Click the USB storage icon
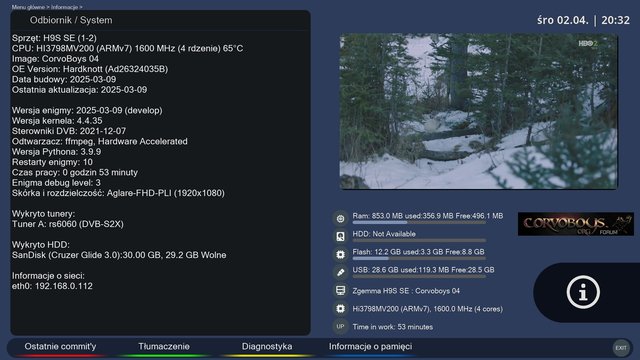 tap(340, 272)
